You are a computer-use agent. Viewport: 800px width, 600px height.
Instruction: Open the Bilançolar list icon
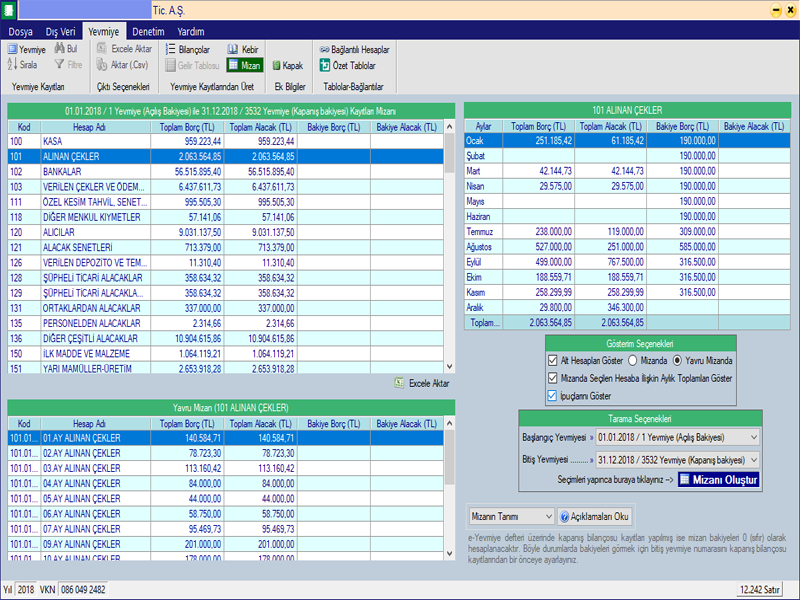[x=170, y=49]
